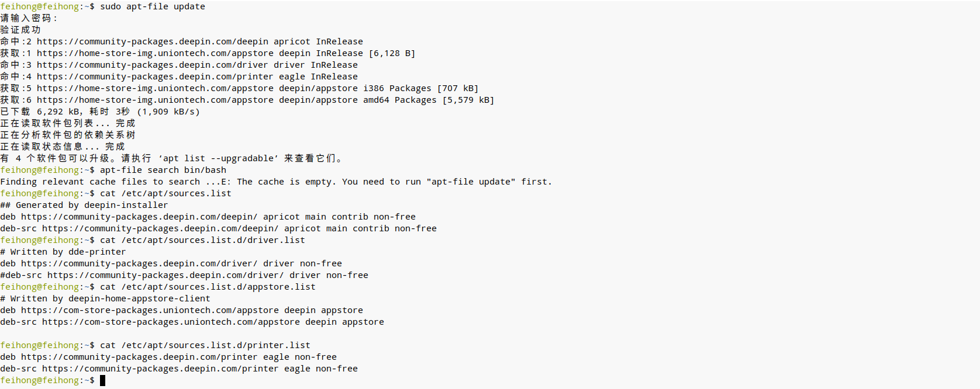Screen dimensions: 980x389
Task: Open the deepin apricot InRelease URL
Action: tap(152, 41)
